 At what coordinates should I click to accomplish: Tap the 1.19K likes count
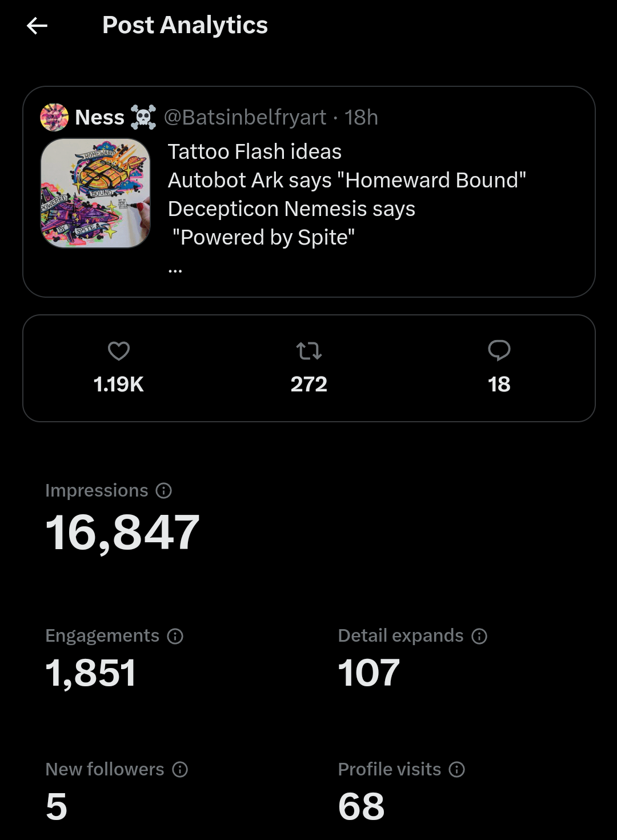tap(119, 385)
